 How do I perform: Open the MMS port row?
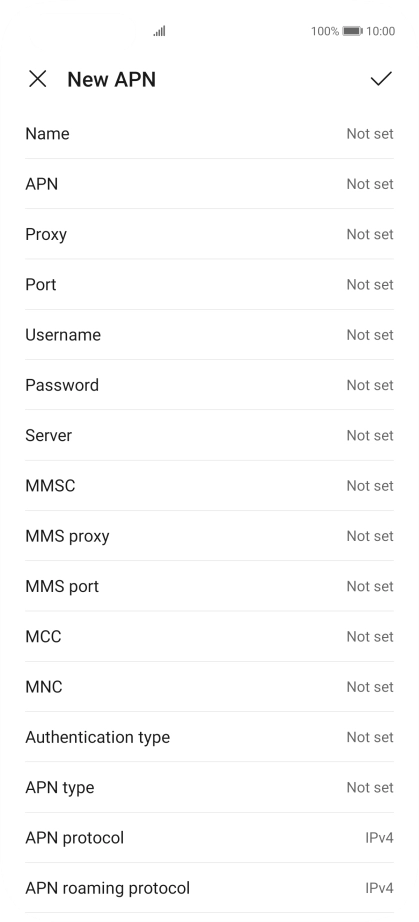[x=209, y=586]
